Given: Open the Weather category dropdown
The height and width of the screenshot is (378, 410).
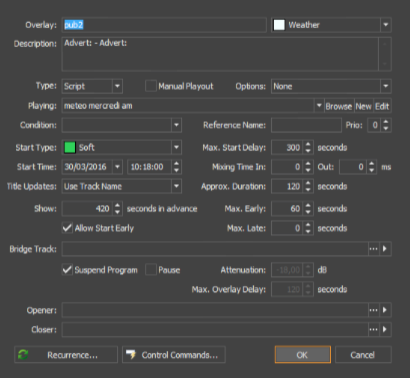Looking at the screenshot, I should (386, 25).
